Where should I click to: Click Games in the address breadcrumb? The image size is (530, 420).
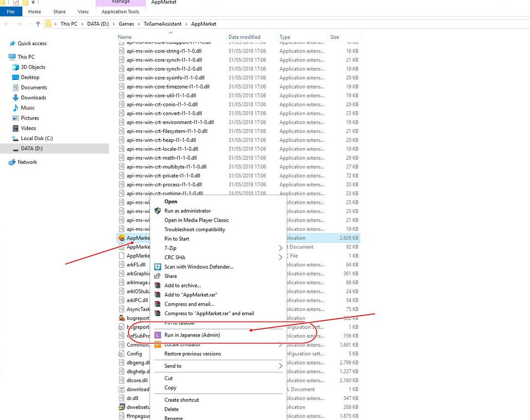(126, 24)
